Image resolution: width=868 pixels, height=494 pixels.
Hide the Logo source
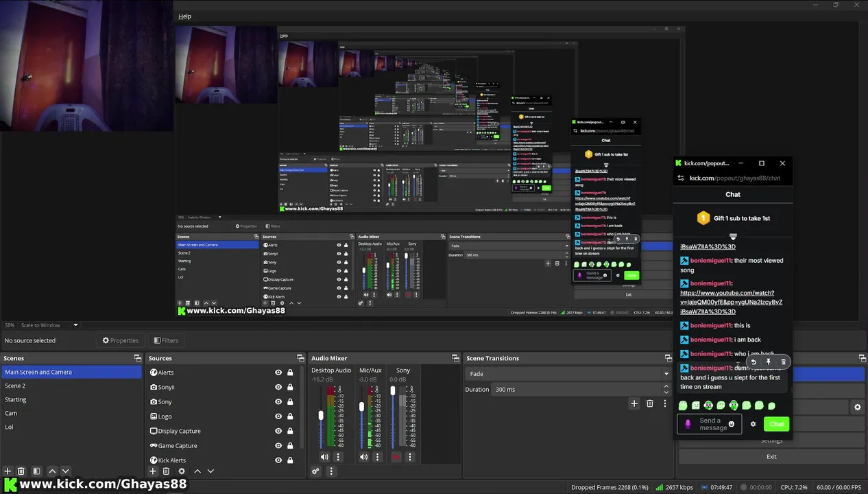click(x=278, y=416)
